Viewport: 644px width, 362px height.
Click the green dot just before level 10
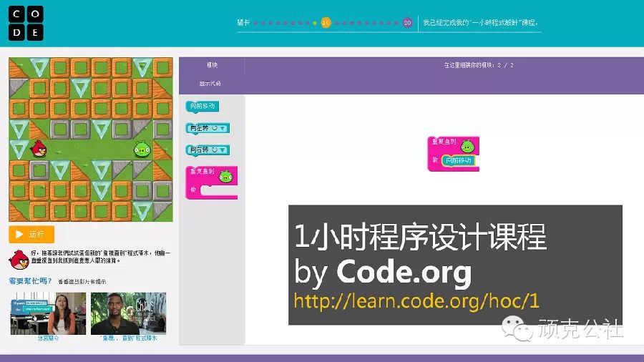(315, 23)
